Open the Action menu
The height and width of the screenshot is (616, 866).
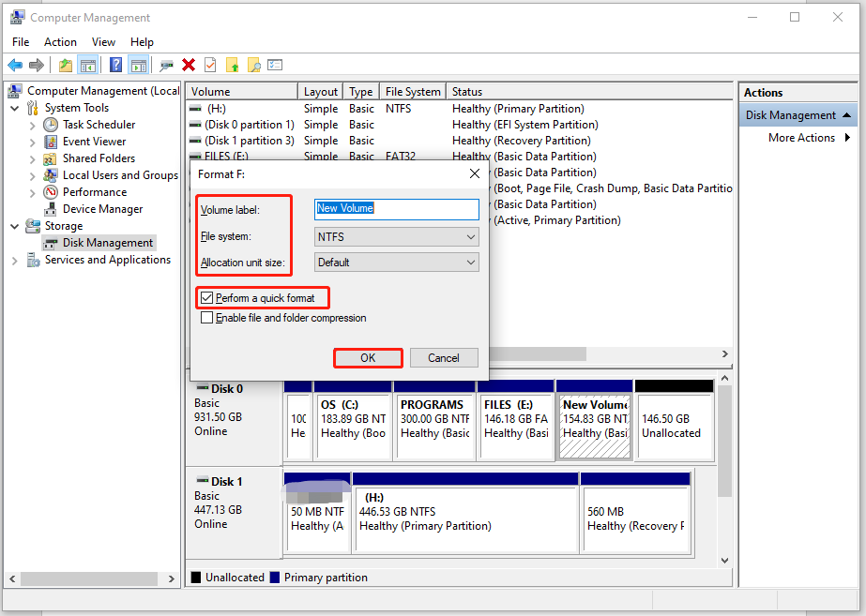pos(60,42)
